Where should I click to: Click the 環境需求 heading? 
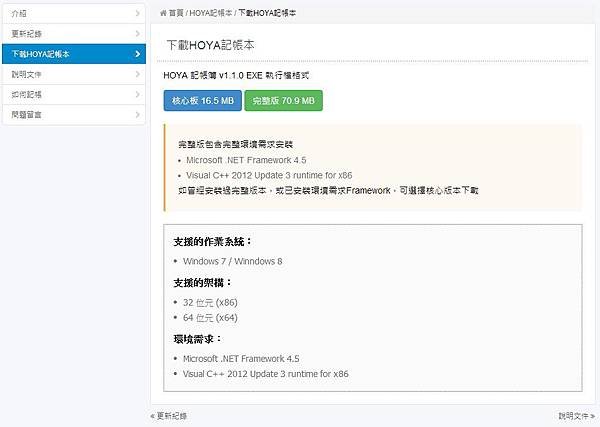point(197,339)
